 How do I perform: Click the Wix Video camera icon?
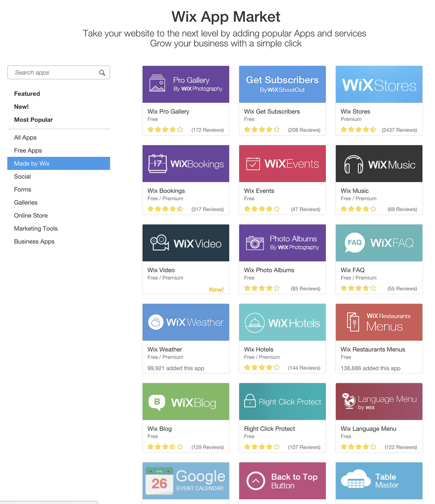[x=159, y=242]
